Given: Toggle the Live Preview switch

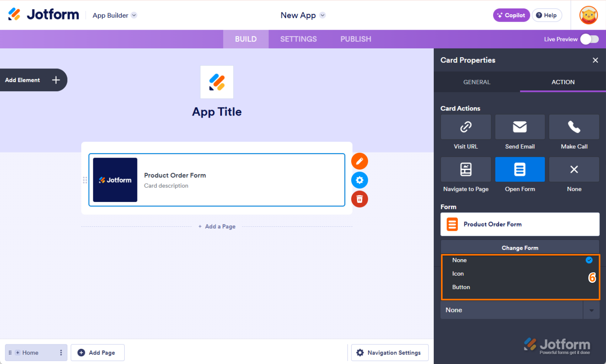Looking at the screenshot, I should [x=590, y=39].
